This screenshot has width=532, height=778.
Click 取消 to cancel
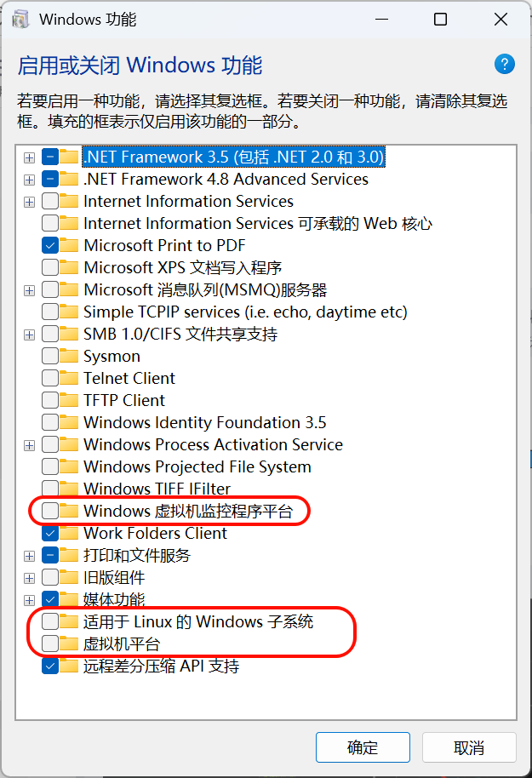pos(469,747)
